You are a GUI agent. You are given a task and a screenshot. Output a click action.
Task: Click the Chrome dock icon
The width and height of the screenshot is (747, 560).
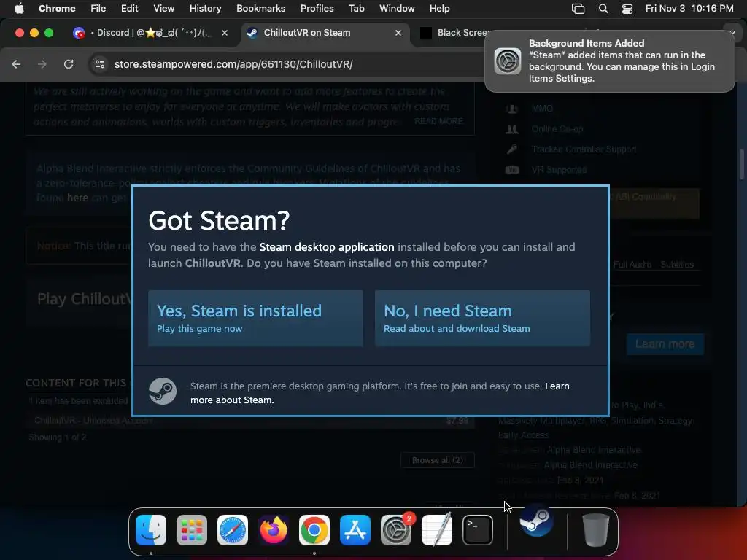pos(314,530)
